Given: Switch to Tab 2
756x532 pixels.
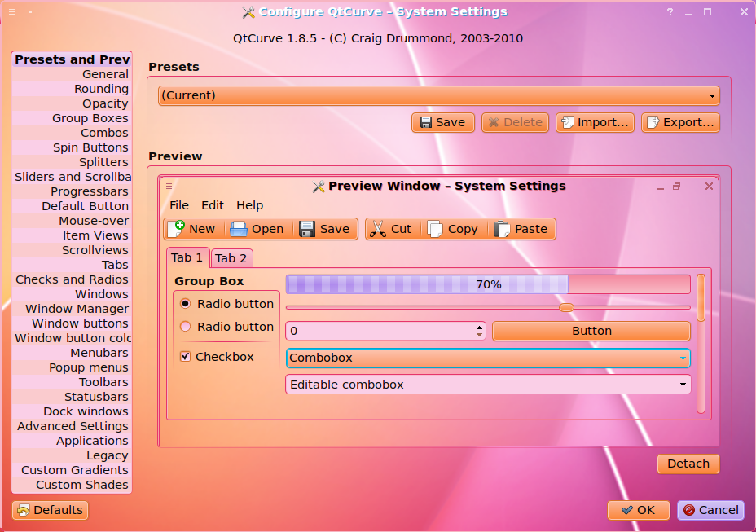Looking at the screenshot, I should (231, 258).
